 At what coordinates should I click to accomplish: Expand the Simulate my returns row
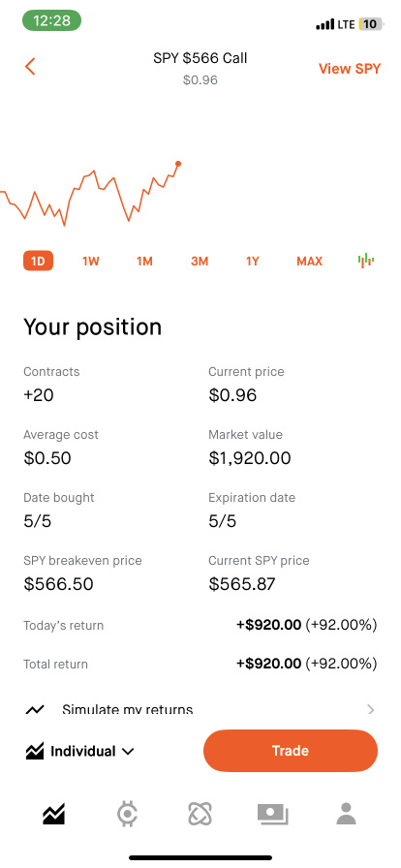[x=200, y=709]
